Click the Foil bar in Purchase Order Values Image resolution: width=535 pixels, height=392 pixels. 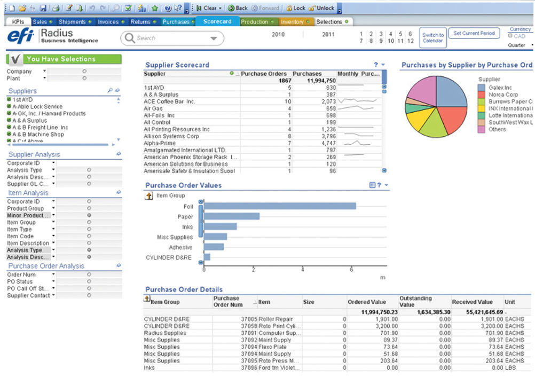tap(280, 206)
